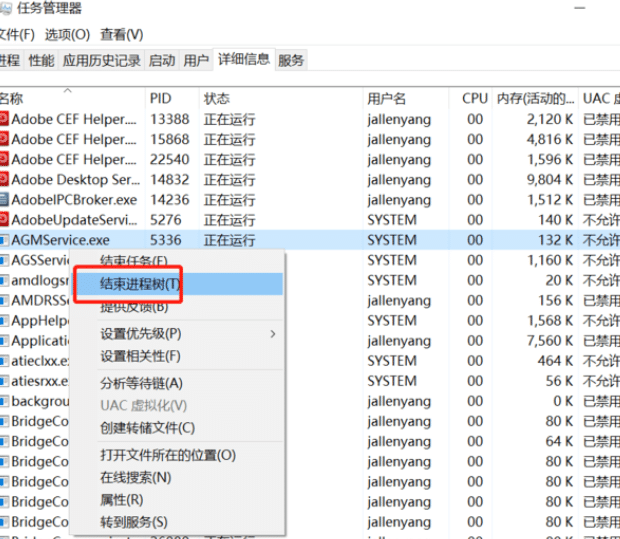Choose 结束进程树(T) in context menu
The width and height of the screenshot is (620, 539).
178,284
